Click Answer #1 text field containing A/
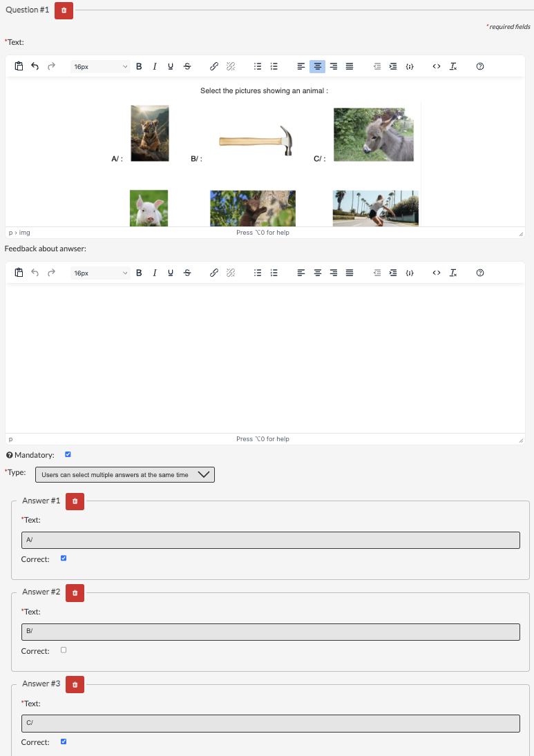 [271, 540]
